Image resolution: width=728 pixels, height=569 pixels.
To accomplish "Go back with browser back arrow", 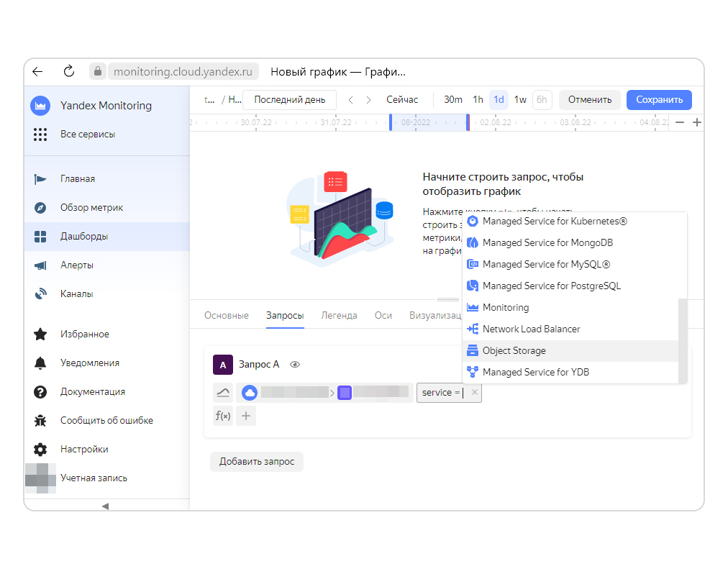I will coord(37,71).
